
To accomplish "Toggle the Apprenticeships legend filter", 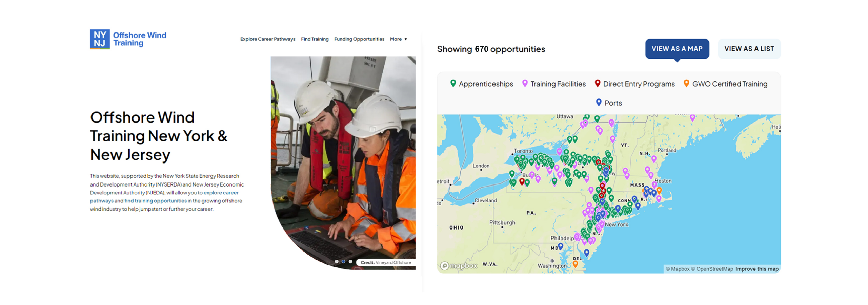I will (482, 84).
